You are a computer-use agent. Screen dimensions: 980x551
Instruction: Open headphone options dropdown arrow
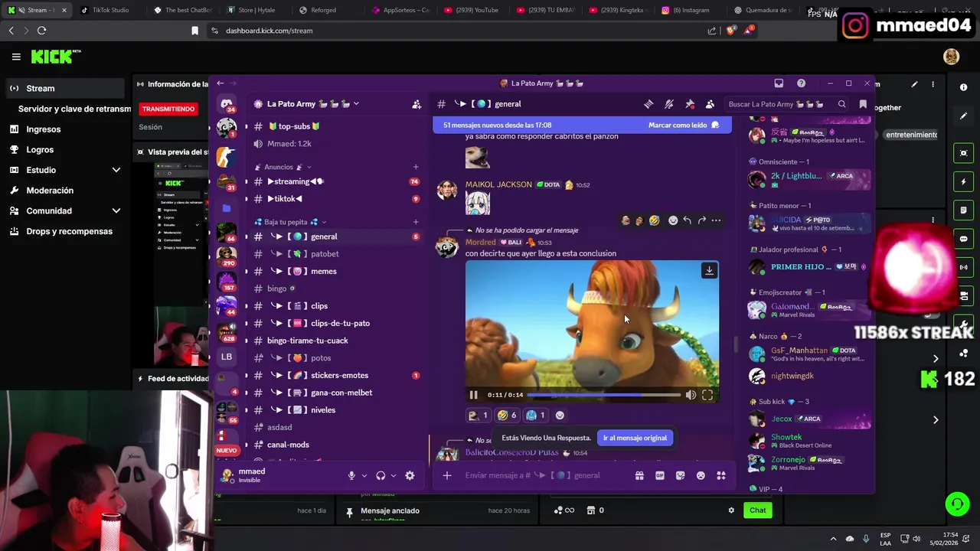pos(394,475)
